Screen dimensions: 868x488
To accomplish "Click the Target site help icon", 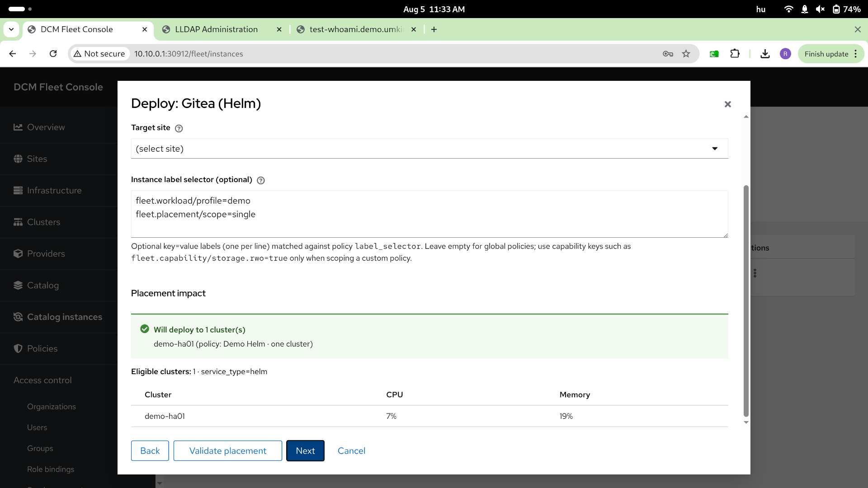I will tap(179, 128).
